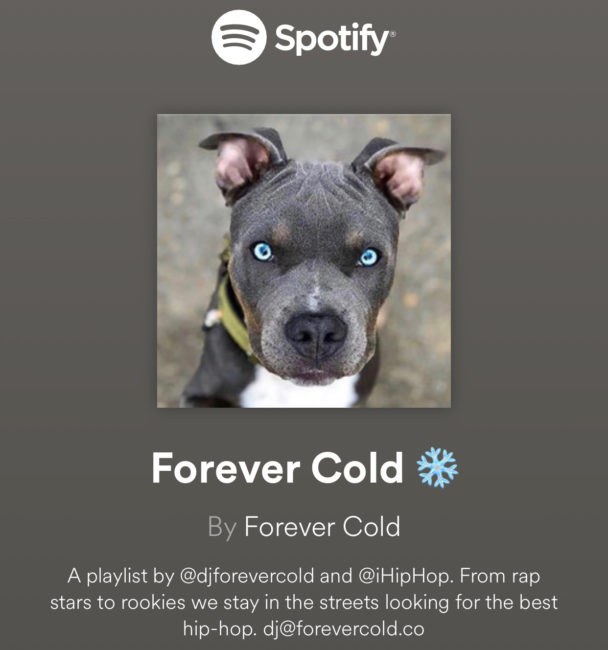Open the Spotify wordmark text
This screenshot has height=650, width=608.
pos(332,40)
